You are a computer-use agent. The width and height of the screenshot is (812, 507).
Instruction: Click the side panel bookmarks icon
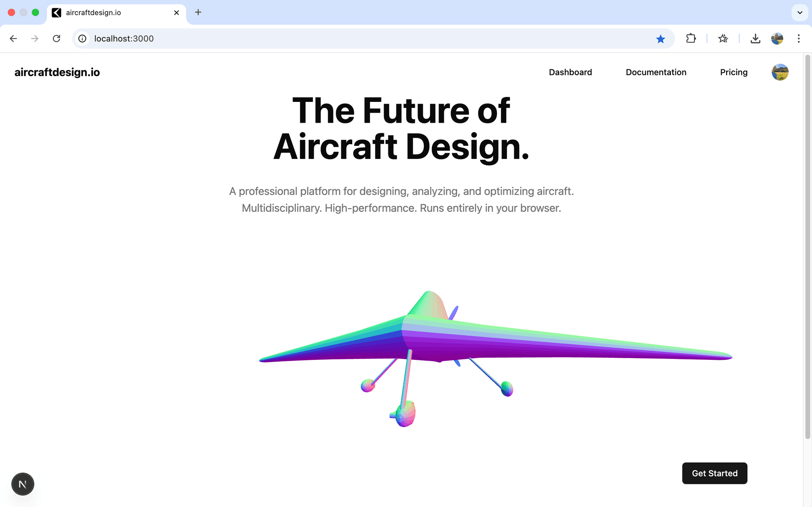point(723,38)
